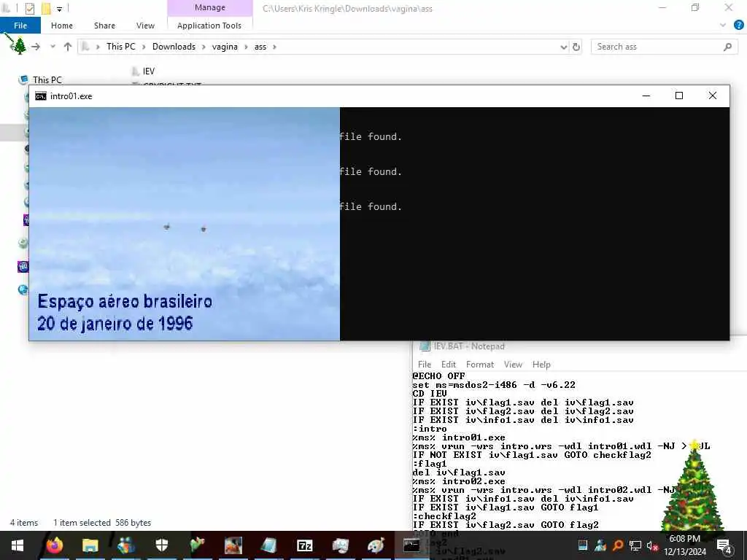
Task: Click the Explorer Properties quick access icon
Action: 29,9
